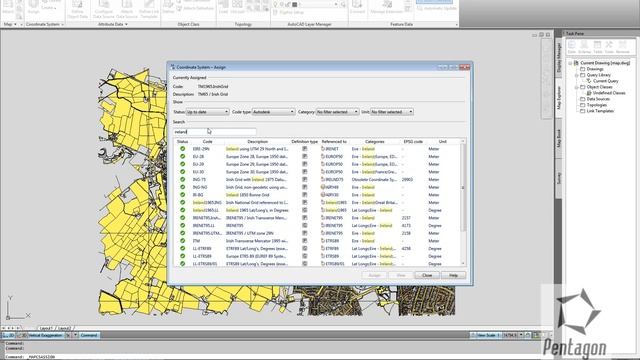640x360 pixels.
Task: Click Undefined Classes icon in tree
Action: (589, 93)
